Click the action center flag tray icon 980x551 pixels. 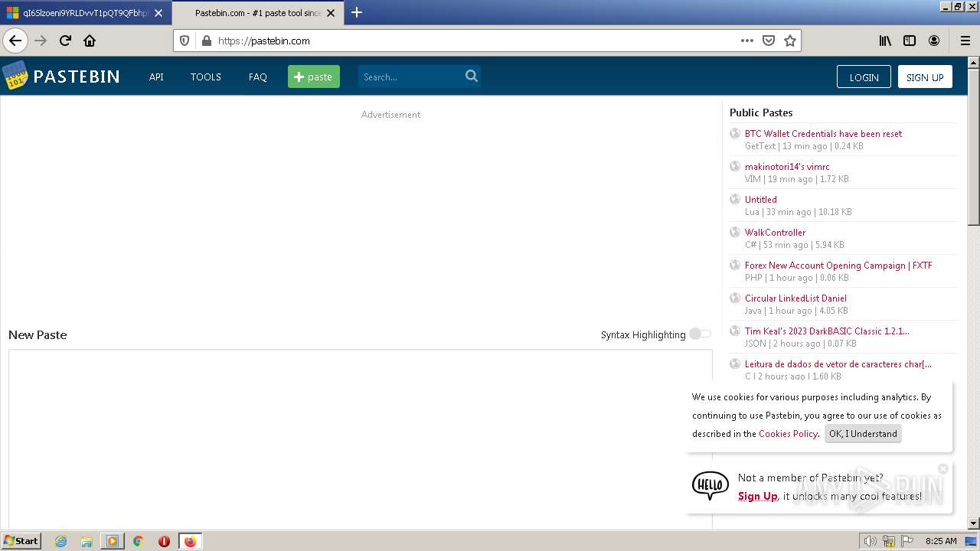pyautogui.click(x=906, y=541)
